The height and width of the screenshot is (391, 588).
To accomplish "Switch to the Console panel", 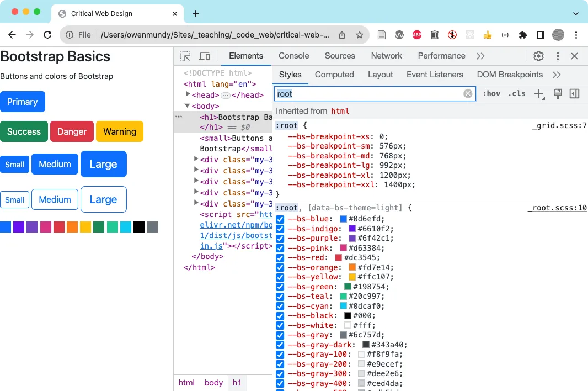I will (x=293, y=56).
